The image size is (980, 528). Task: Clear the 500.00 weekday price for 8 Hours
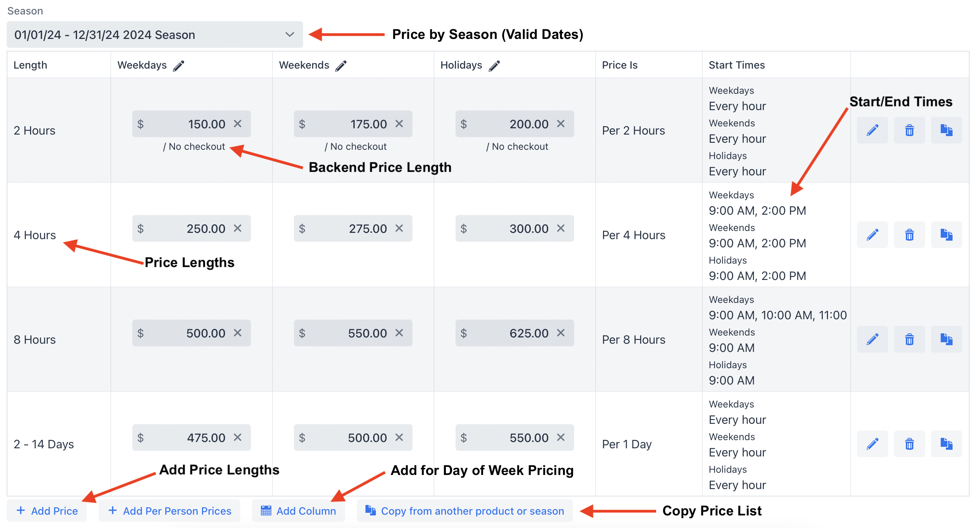238,333
